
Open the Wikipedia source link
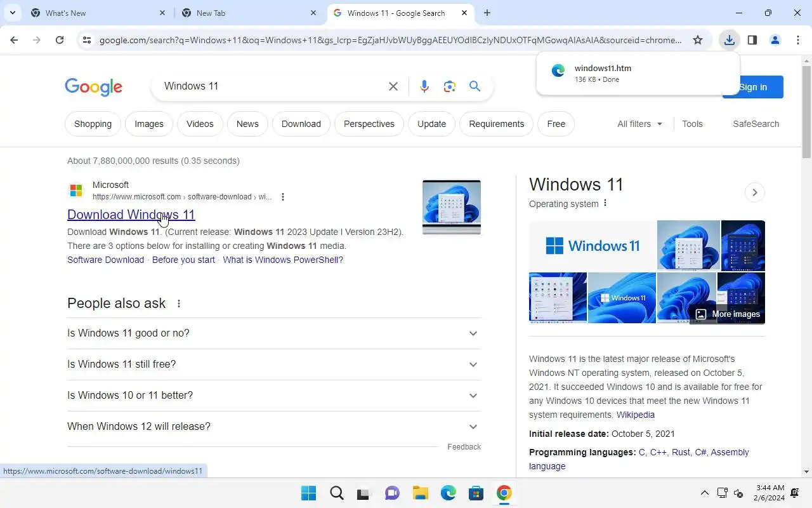(x=636, y=415)
